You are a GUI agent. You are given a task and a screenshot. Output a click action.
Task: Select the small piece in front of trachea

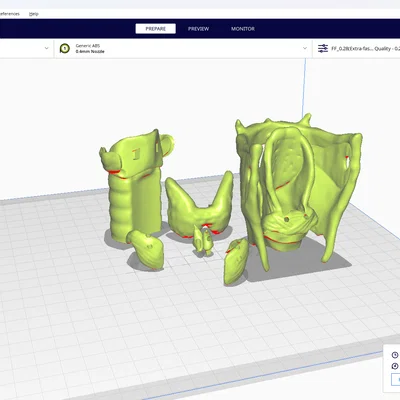point(147,248)
